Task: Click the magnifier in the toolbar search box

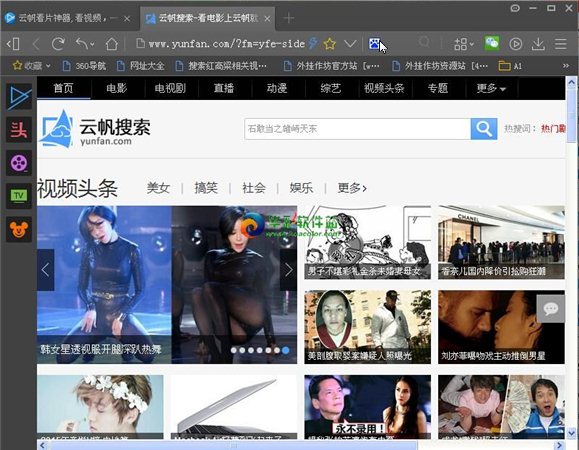Action: pyautogui.click(x=424, y=42)
